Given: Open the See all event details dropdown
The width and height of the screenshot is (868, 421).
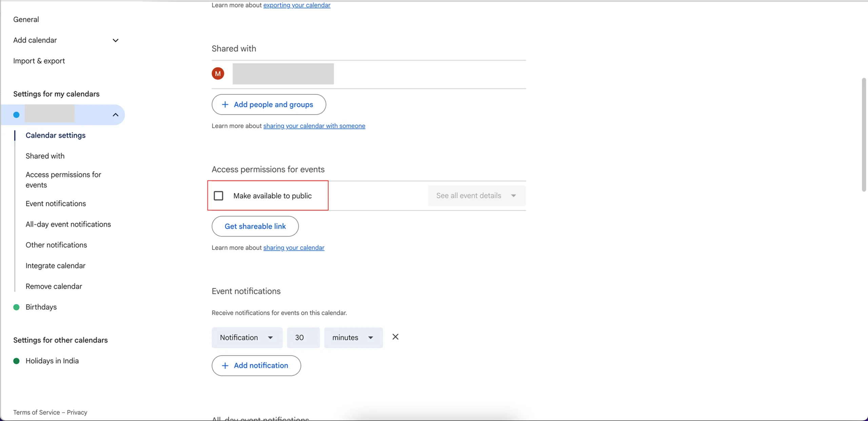Looking at the screenshot, I should click(476, 195).
